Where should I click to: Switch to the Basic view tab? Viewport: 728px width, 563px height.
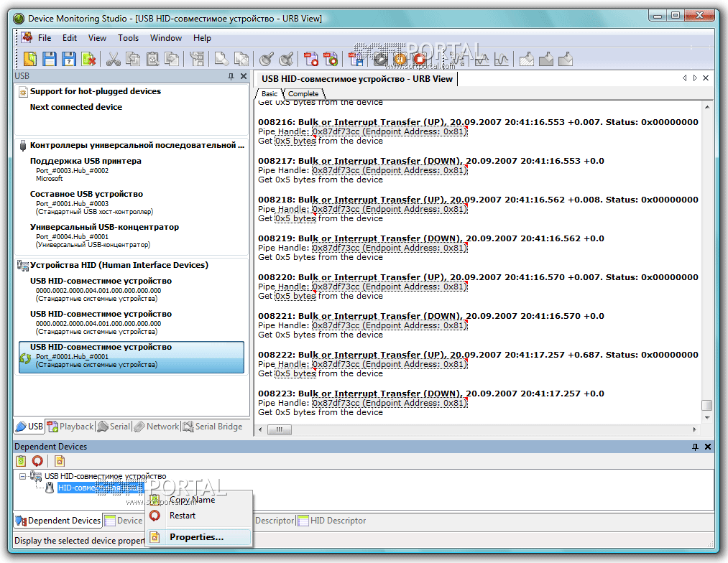[269, 93]
